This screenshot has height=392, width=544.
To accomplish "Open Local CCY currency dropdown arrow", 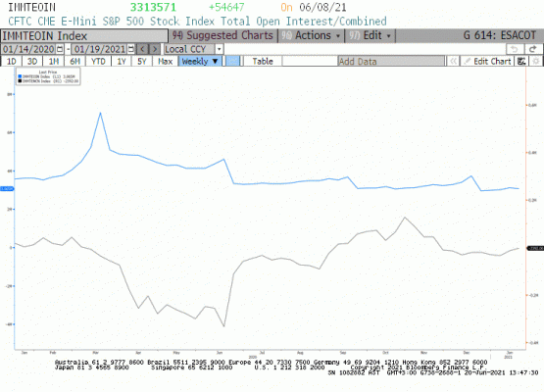I will (x=219, y=49).
